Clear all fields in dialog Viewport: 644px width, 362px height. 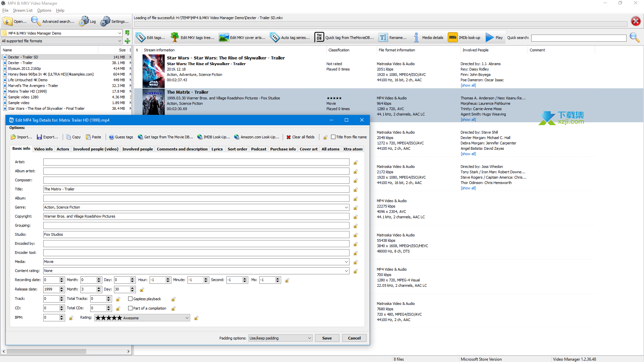(301, 137)
